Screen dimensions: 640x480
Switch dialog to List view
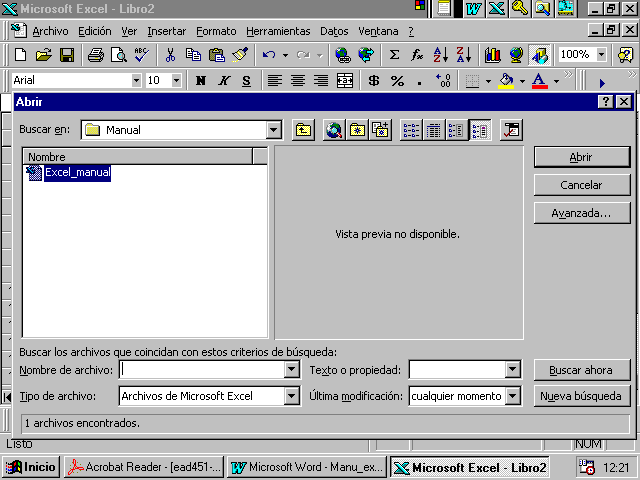(411, 130)
